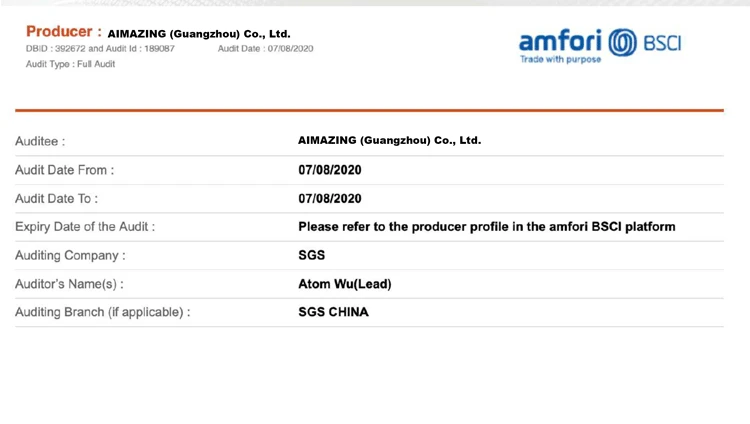The height and width of the screenshot is (424, 750).
Task: Click the DBID and Audit Id line
Action: [x=100, y=48]
